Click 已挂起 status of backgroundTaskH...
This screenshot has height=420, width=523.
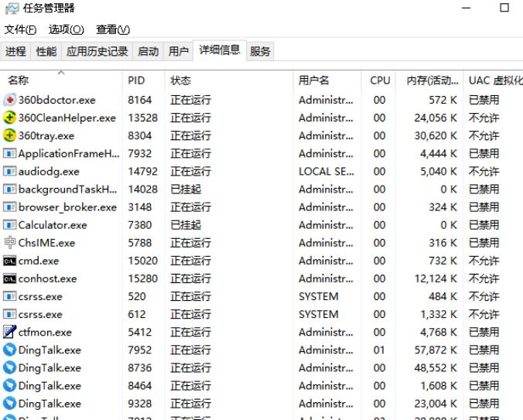point(186,190)
